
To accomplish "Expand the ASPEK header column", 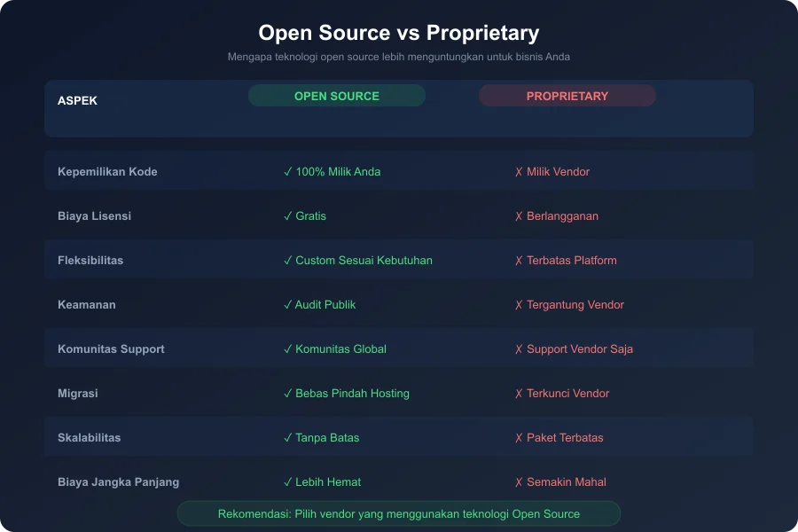I will (x=77, y=100).
